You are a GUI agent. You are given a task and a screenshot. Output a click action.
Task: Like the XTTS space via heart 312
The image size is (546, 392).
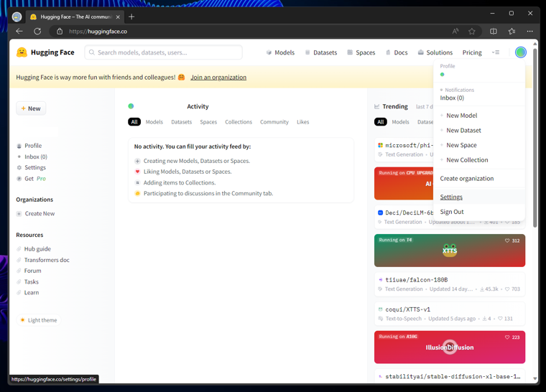click(512, 241)
